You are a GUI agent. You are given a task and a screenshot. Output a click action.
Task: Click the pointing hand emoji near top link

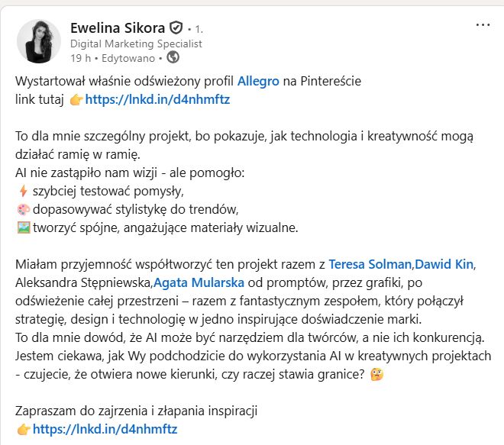76,99
